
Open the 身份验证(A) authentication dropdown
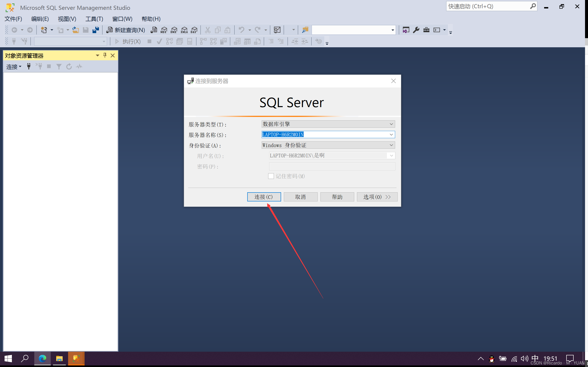tap(391, 145)
